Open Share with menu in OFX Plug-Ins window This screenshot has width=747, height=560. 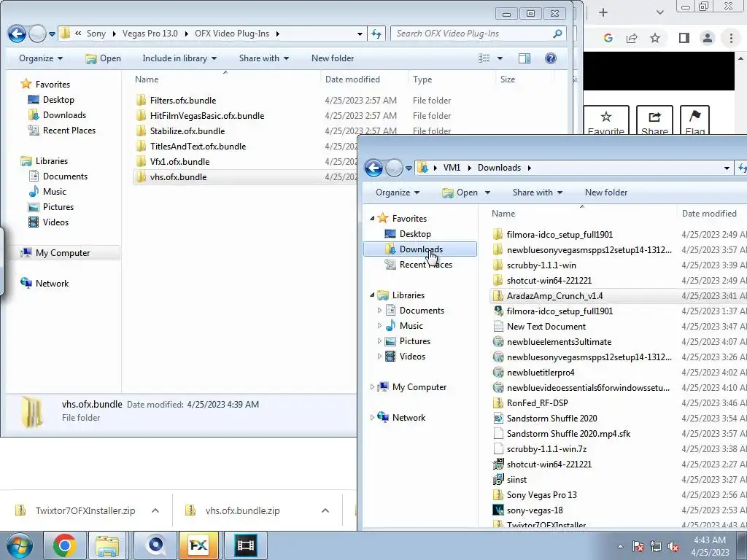tap(263, 58)
